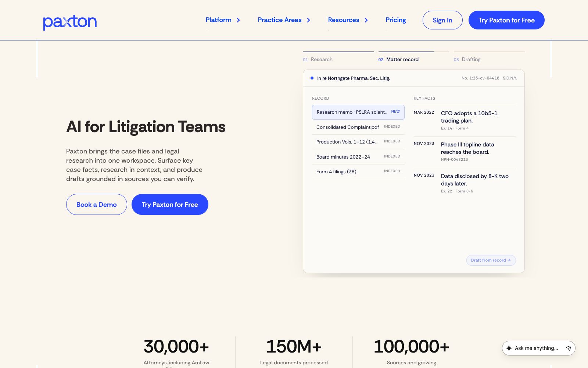Click case number 1:25-cv-04418 text
588x368 pixels.
[x=489, y=78]
